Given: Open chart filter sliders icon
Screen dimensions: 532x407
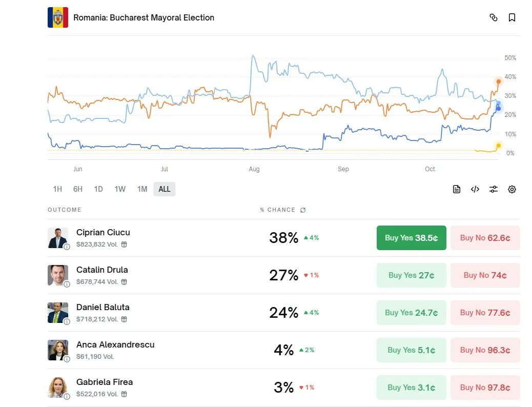Looking at the screenshot, I should pos(494,189).
